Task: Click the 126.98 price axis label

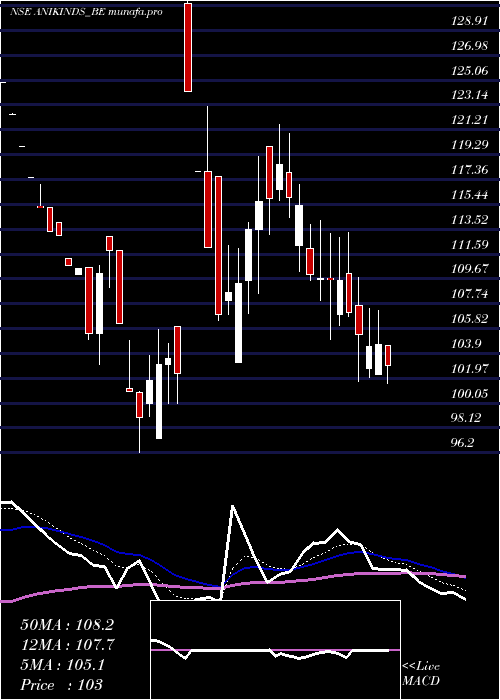Action: pyautogui.click(x=468, y=46)
